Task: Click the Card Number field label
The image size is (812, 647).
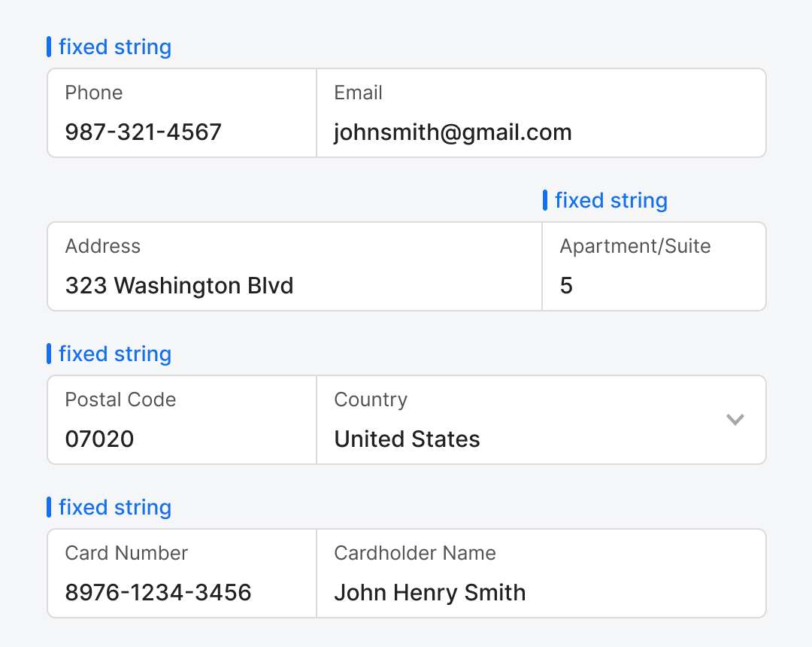Action: (126, 553)
